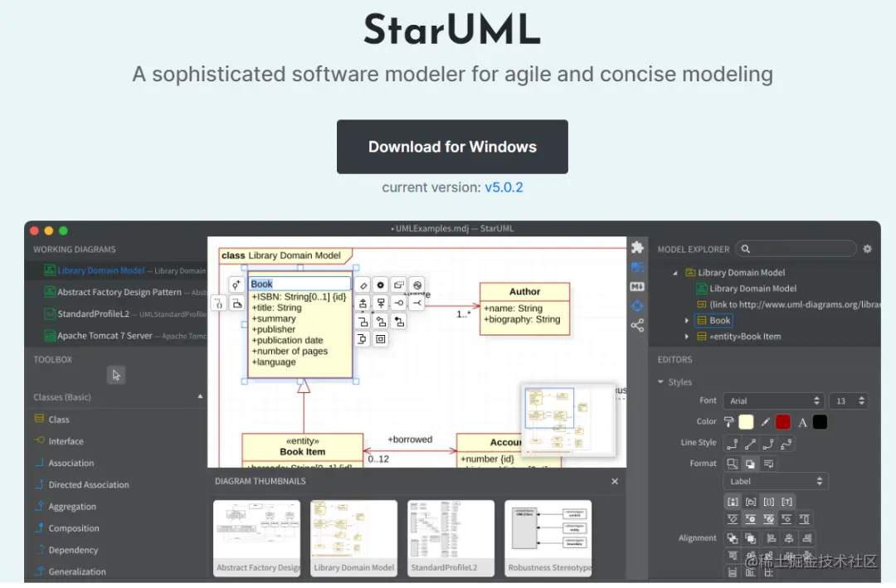Open StandardProfileL2 working diagram

[x=116, y=313]
